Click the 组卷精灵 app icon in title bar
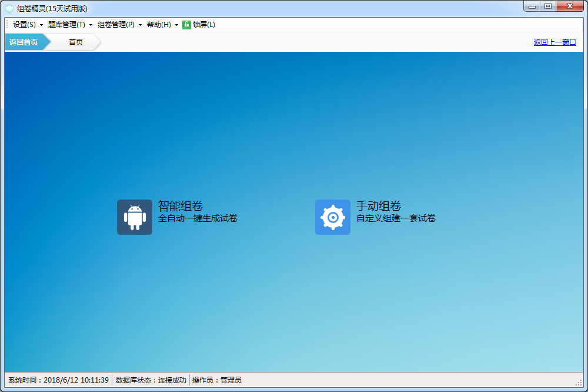This screenshot has width=588, height=392. click(x=9, y=8)
